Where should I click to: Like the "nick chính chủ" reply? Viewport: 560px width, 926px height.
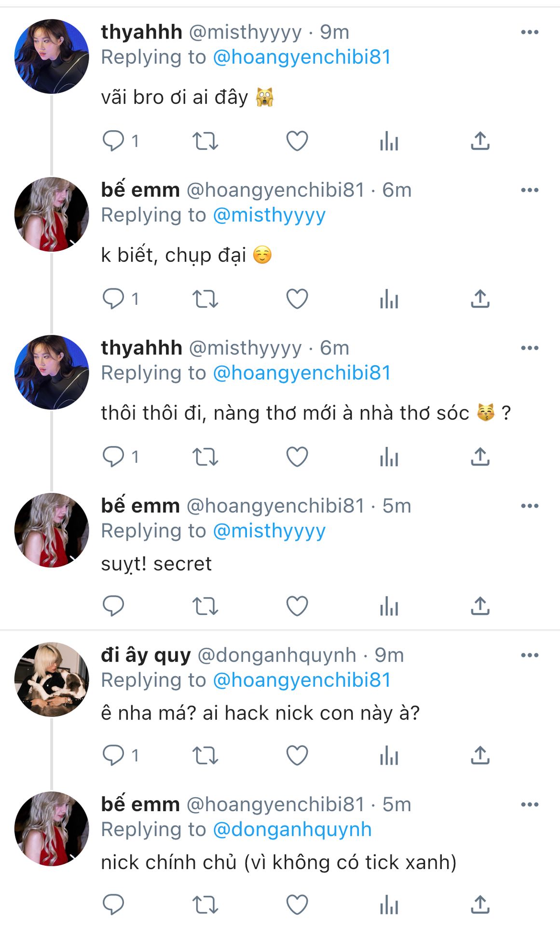click(297, 905)
